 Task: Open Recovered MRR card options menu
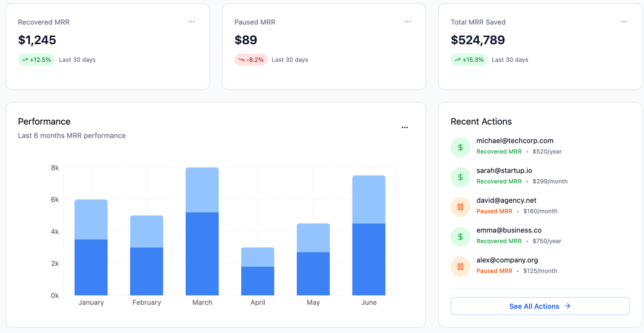(x=191, y=22)
